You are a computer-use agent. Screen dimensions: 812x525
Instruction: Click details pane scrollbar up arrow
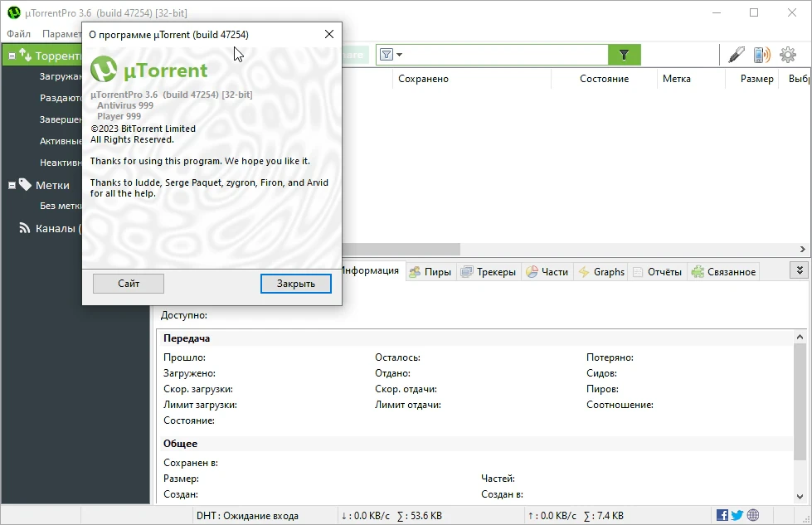click(x=800, y=337)
